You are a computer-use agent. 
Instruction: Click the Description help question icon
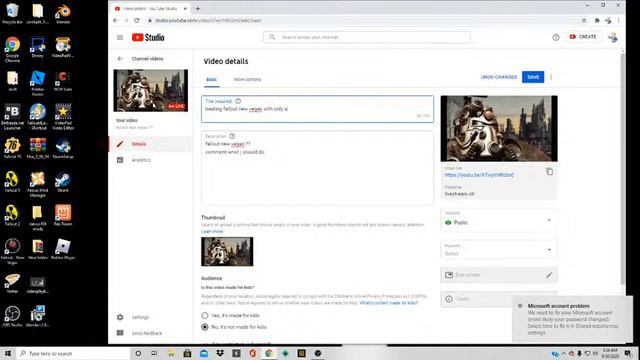(x=232, y=136)
